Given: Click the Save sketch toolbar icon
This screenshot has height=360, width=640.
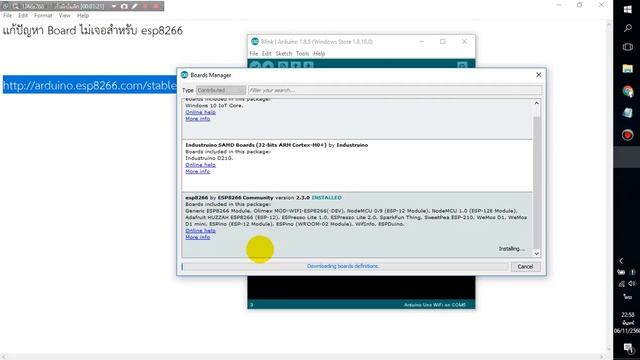Looking at the screenshot, I should pyautogui.click(x=308, y=65).
